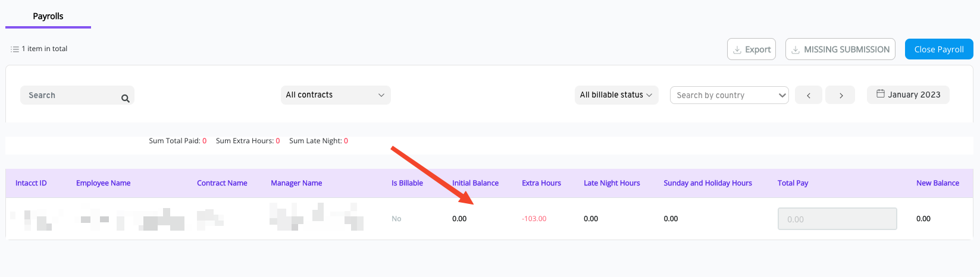Open the Payrolls tab
980x277 pixels.
pyautogui.click(x=48, y=16)
